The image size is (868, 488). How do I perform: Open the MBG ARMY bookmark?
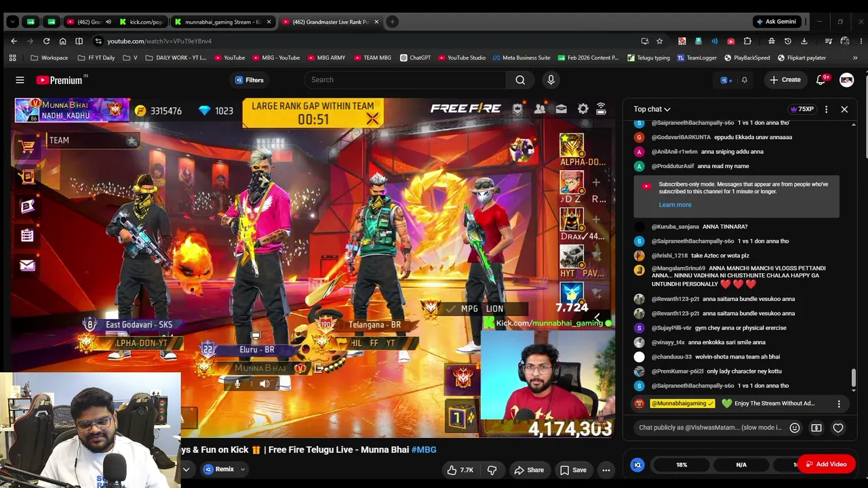(326, 58)
